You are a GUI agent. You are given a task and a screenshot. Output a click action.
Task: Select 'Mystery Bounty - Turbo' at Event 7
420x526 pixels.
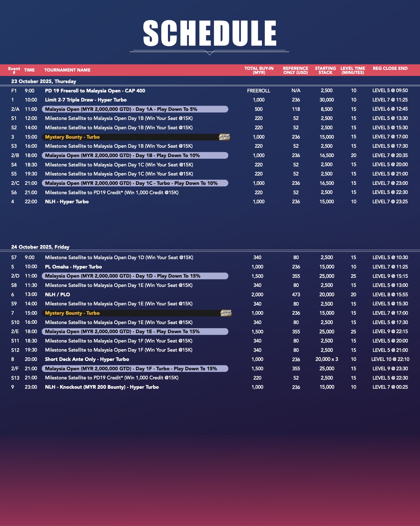(x=72, y=313)
